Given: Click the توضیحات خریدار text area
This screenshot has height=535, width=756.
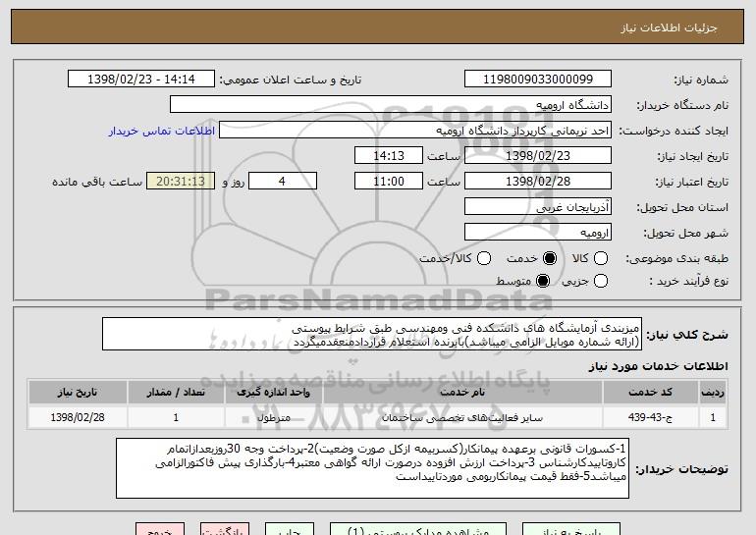Looking at the screenshot, I should 372,468.
